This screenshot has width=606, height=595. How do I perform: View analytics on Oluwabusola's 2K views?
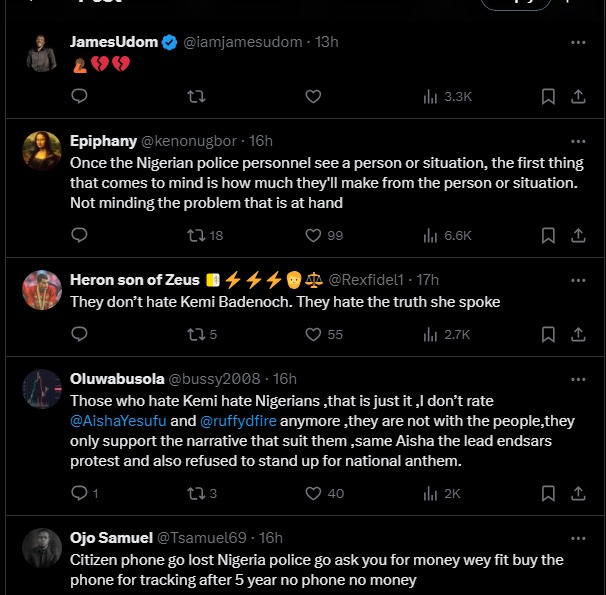[x=441, y=493]
